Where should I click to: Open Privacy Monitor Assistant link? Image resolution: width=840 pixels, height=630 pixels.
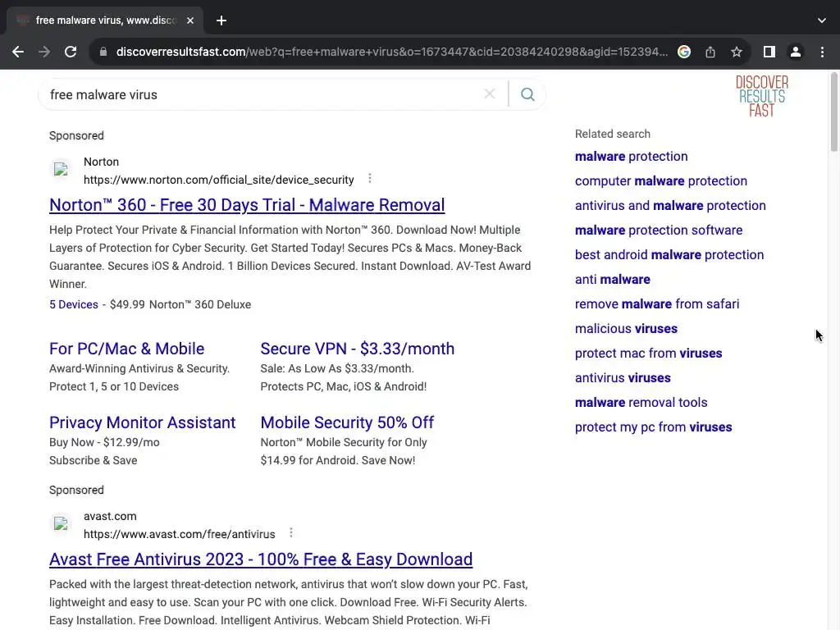143,422
